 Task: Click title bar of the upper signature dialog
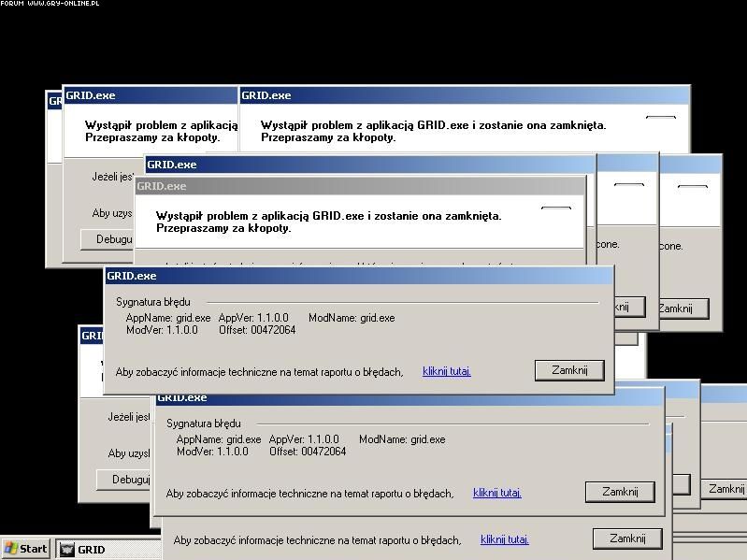pos(359,276)
